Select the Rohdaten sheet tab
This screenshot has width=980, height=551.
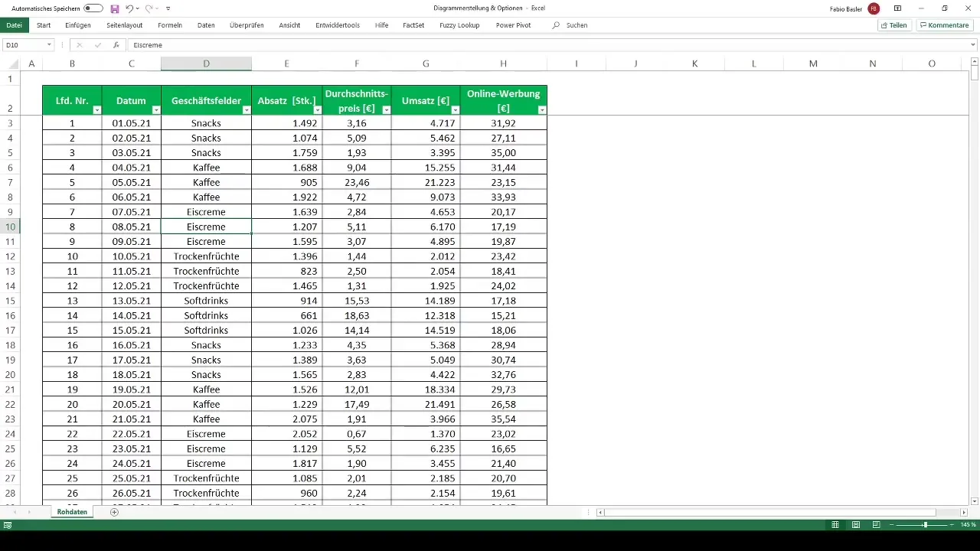pos(72,512)
